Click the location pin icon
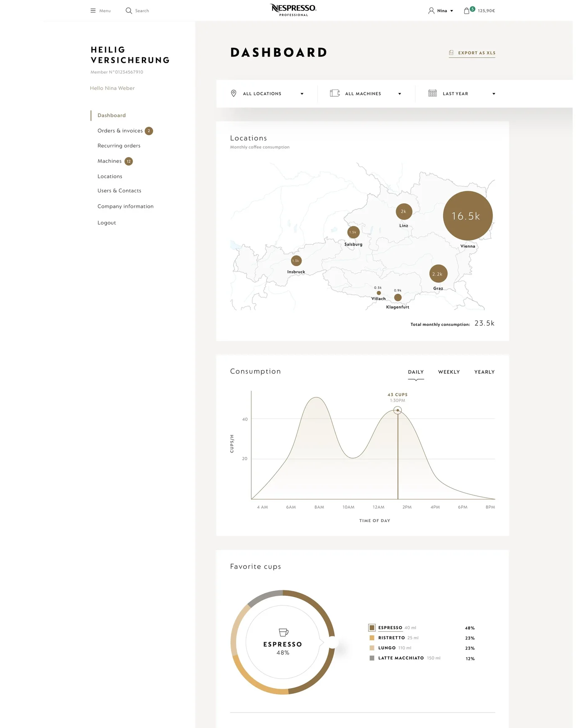 coord(234,93)
